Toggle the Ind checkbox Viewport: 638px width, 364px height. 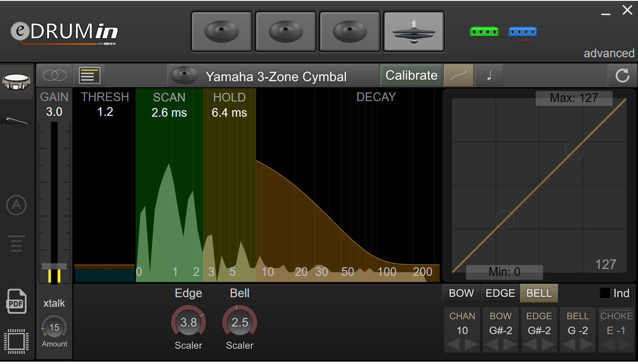pos(605,293)
